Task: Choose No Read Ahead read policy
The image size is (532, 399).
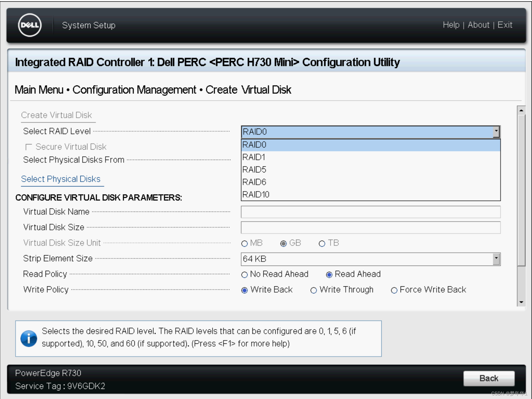Action: [x=244, y=274]
